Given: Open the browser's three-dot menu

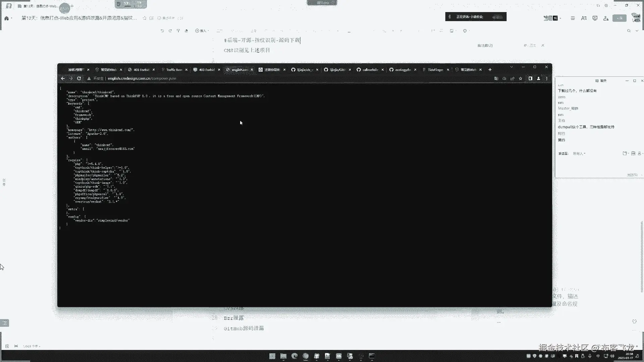Looking at the screenshot, I should (x=547, y=78).
